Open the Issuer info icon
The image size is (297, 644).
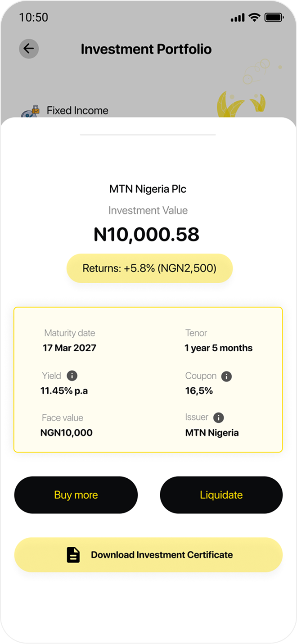tap(219, 417)
